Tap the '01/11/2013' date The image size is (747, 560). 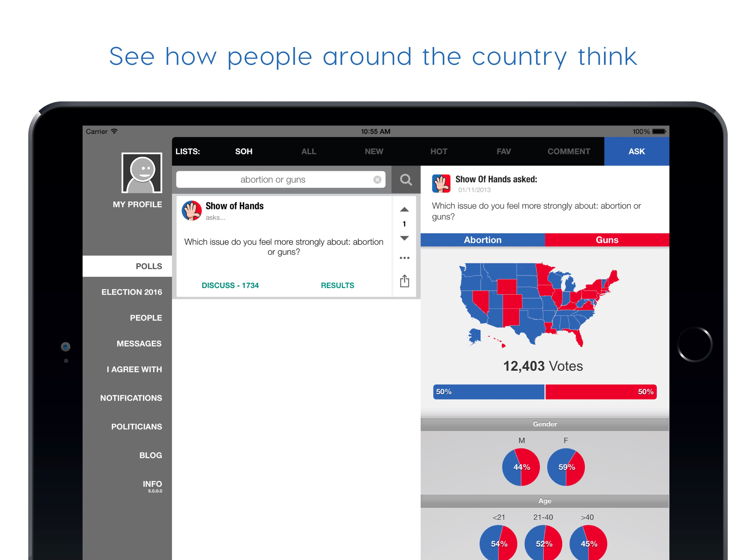[x=474, y=190]
